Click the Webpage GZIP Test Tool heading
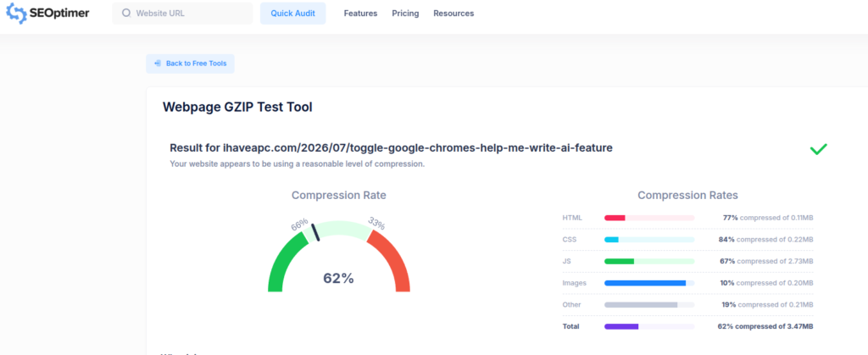868x355 pixels. (237, 108)
